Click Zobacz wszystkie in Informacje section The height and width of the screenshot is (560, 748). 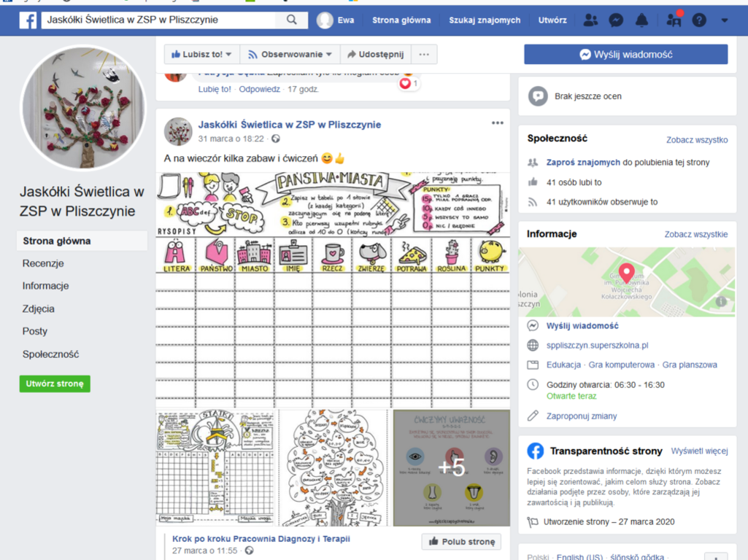(696, 235)
